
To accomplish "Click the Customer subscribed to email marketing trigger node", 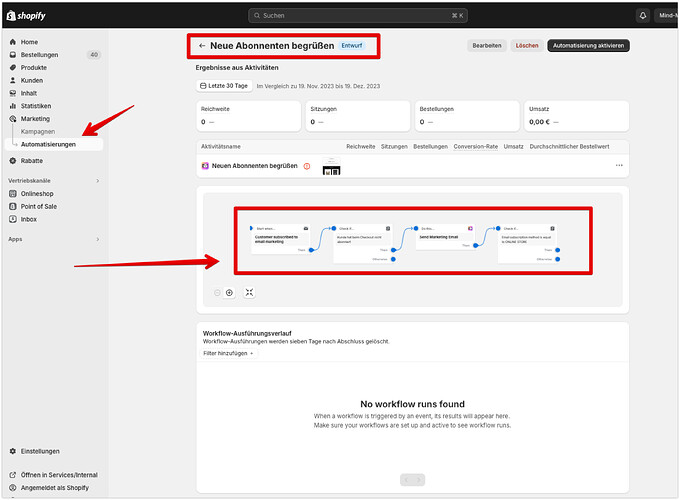I will point(281,239).
